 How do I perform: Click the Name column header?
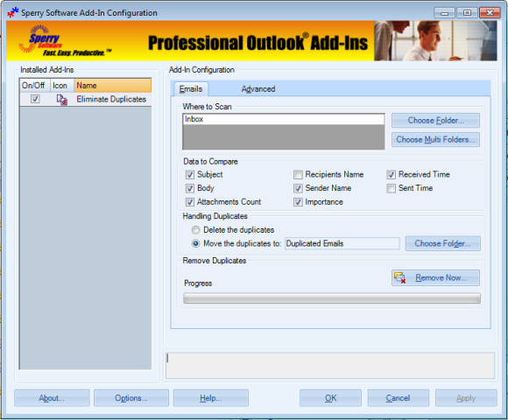point(112,86)
